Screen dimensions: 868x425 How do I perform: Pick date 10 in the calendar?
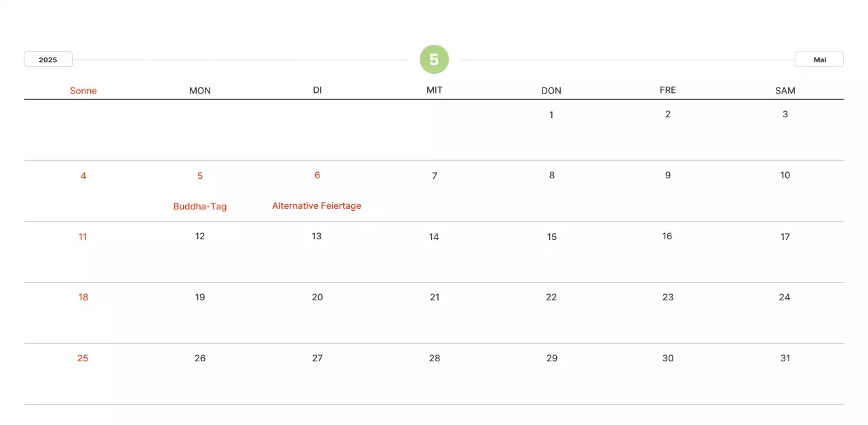[x=785, y=175]
